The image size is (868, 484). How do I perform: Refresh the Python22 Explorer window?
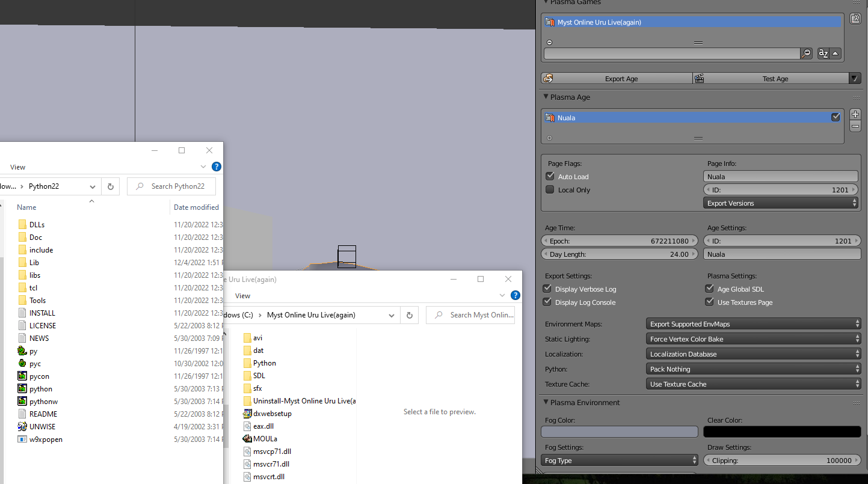(x=111, y=186)
